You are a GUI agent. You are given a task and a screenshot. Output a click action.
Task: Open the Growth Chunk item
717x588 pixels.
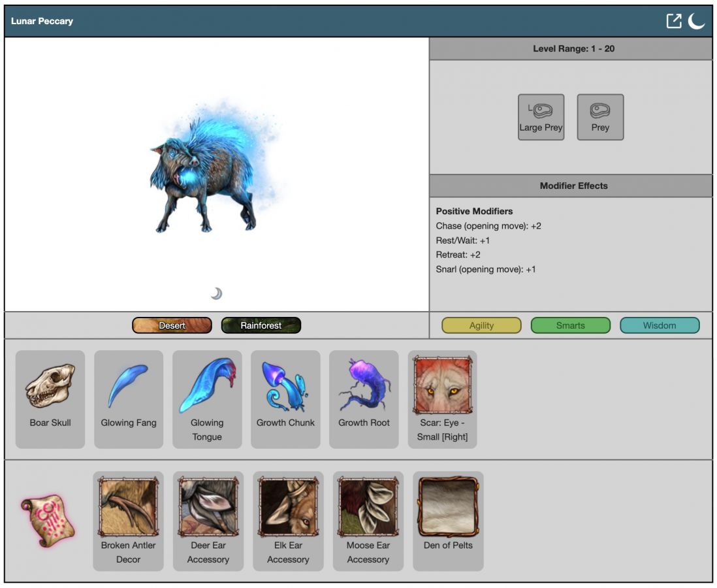[285, 399]
